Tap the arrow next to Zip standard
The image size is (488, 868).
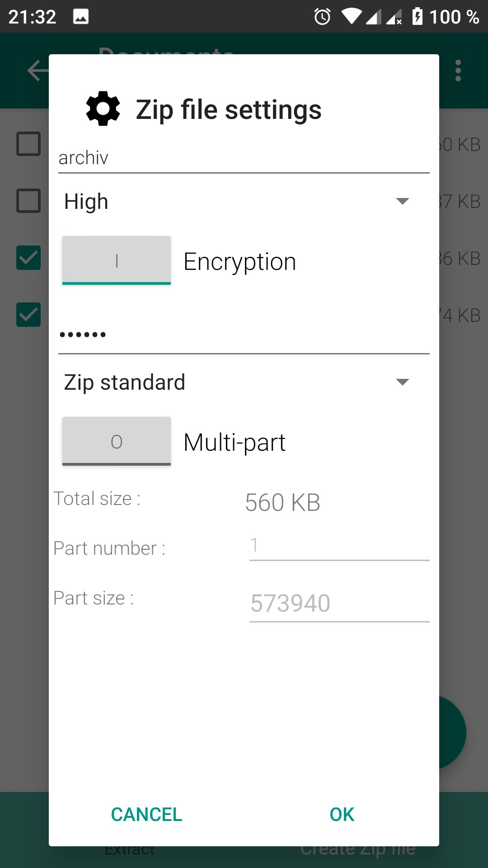(x=402, y=382)
